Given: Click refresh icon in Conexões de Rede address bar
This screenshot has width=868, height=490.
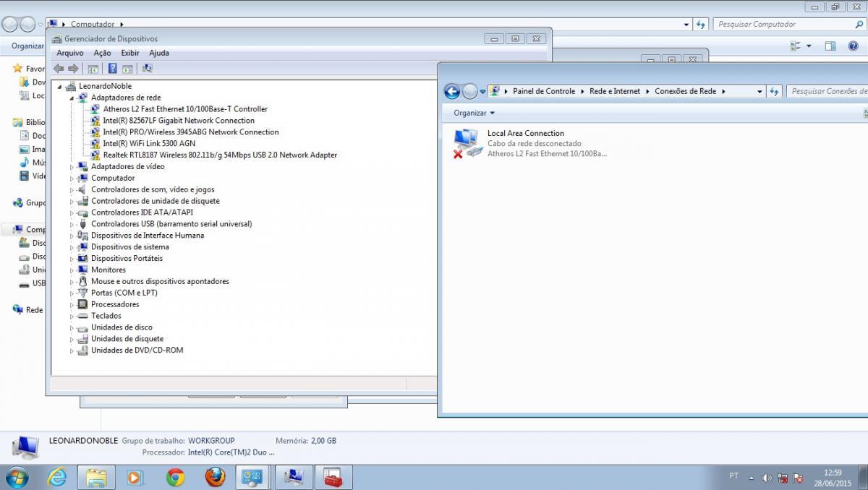Looking at the screenshot, I should tap(775, 91).
